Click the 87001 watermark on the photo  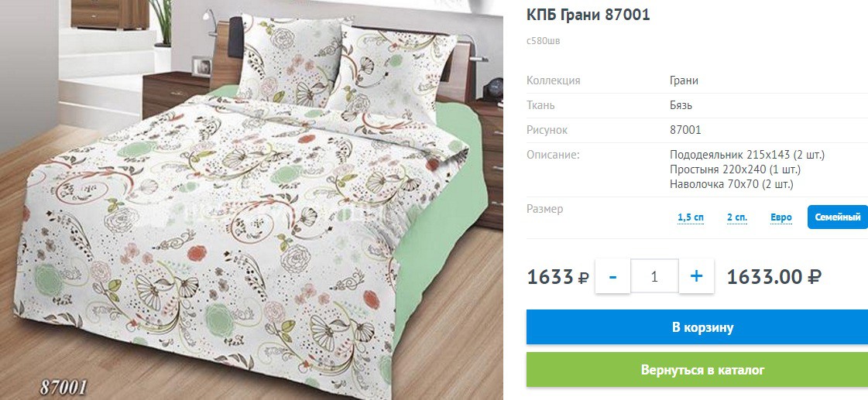click(63, 387)
